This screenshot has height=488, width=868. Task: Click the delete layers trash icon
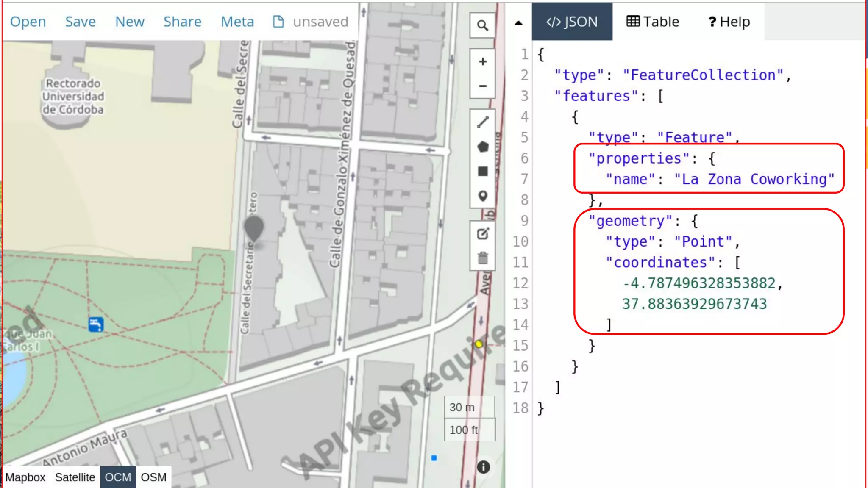tap(482, 258)
